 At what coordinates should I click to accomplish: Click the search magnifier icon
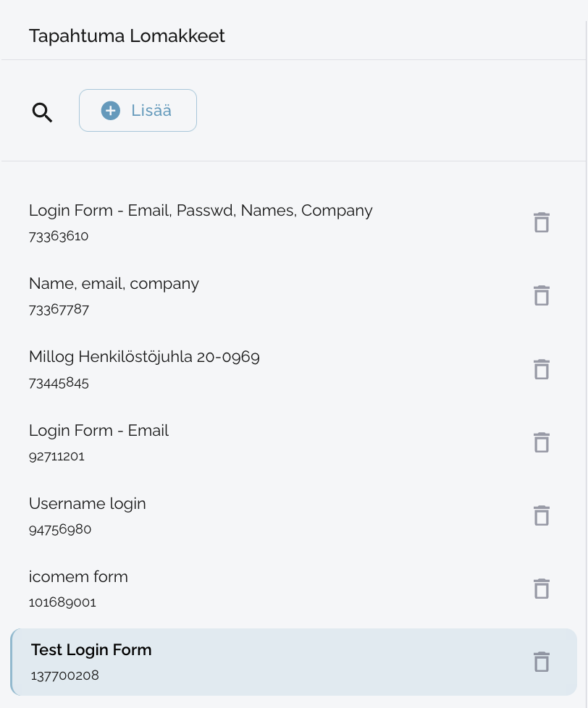point(43,112)
